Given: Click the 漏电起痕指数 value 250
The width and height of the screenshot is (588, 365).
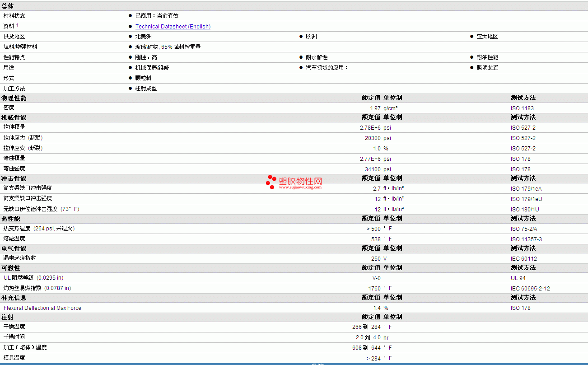Looking at the screenshot, I should [376, 259].
